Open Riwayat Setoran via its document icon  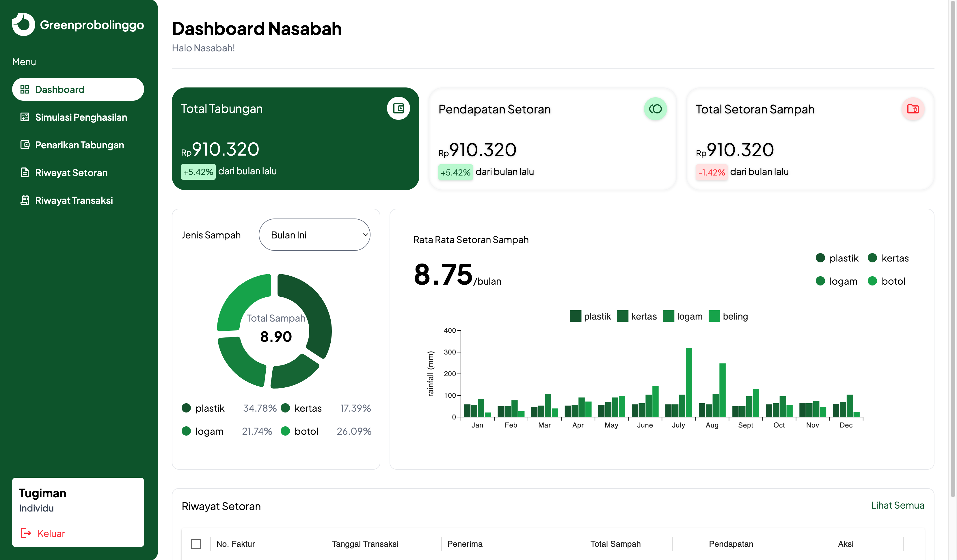tap(25, 172)
